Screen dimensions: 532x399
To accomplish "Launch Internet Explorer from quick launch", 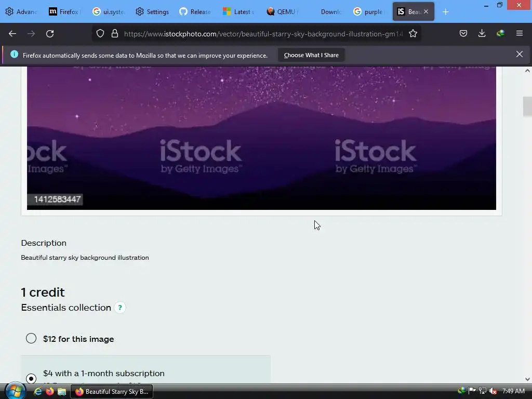I will pyautogui.click(x=37, y=392).
